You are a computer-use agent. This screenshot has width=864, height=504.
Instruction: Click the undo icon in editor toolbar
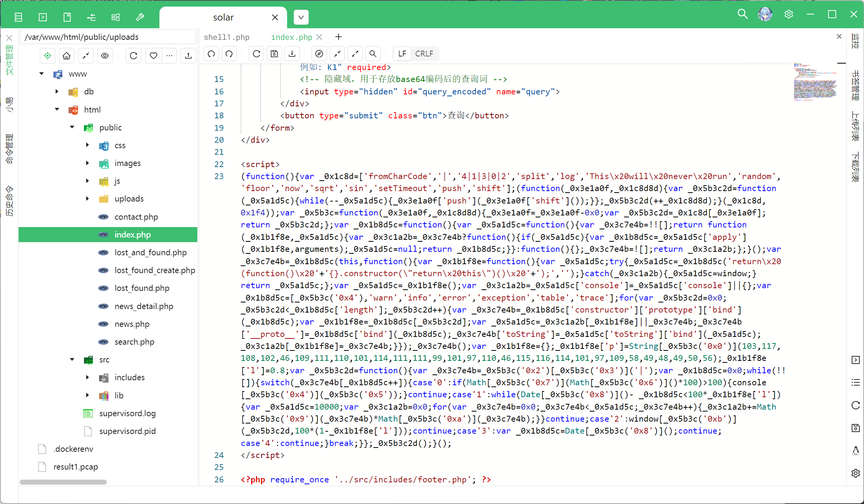click(211, 54)
